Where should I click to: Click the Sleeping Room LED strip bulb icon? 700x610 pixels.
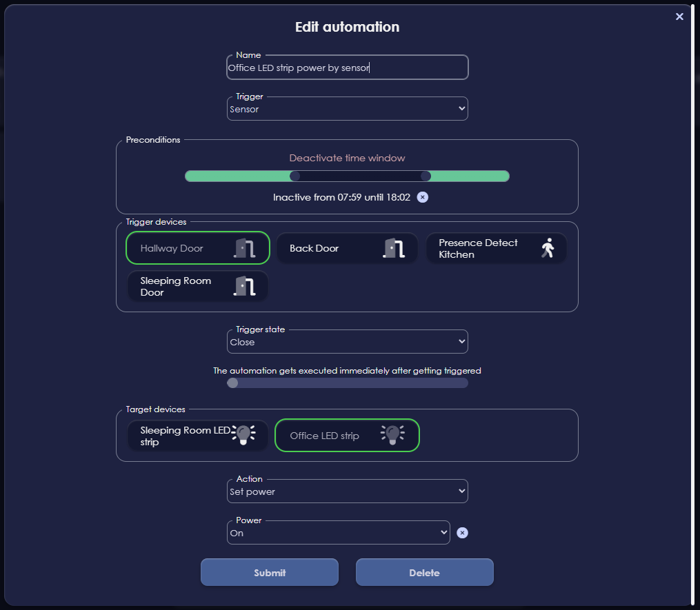(243, 435)
